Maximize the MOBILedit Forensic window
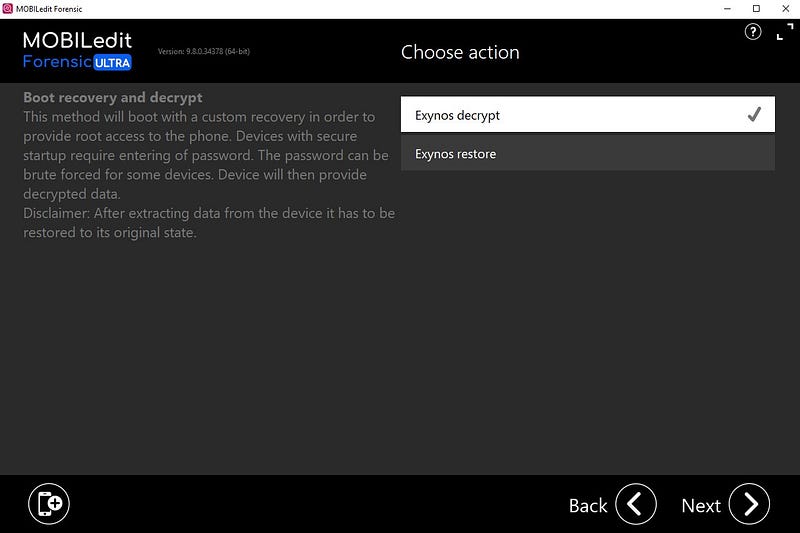This screenshot has width=800, height=533. click(x=756, y=9)
